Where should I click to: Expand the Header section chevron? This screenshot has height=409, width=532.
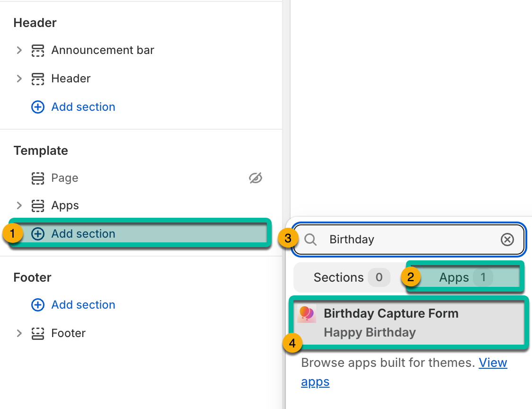[19, 79]
